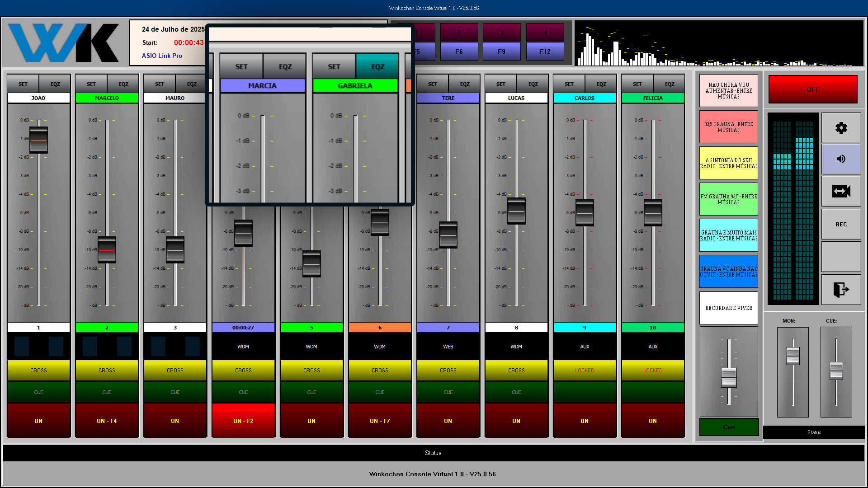Select the F12 preset button
The width and height of the screenshot is (868, 488).
click(545, 52)
